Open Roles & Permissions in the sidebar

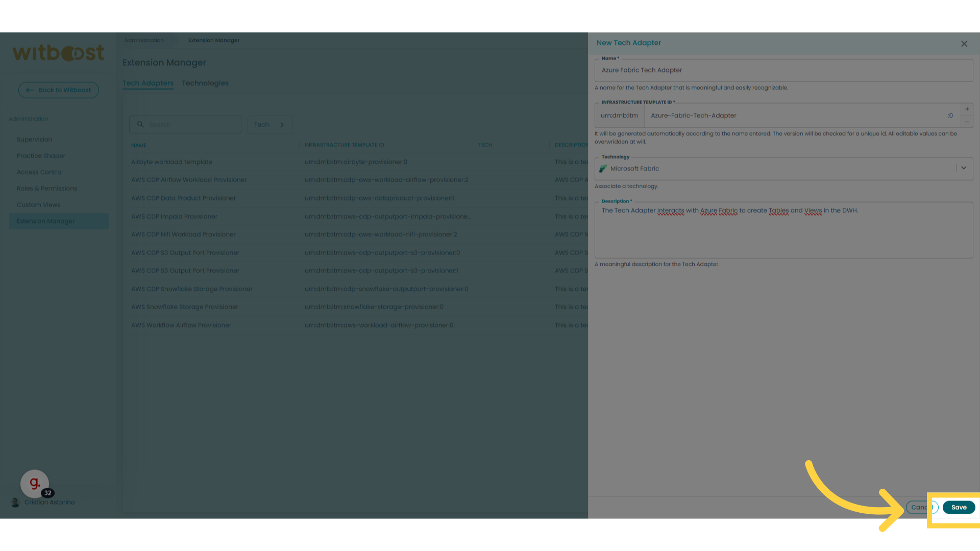click(47, 188)
